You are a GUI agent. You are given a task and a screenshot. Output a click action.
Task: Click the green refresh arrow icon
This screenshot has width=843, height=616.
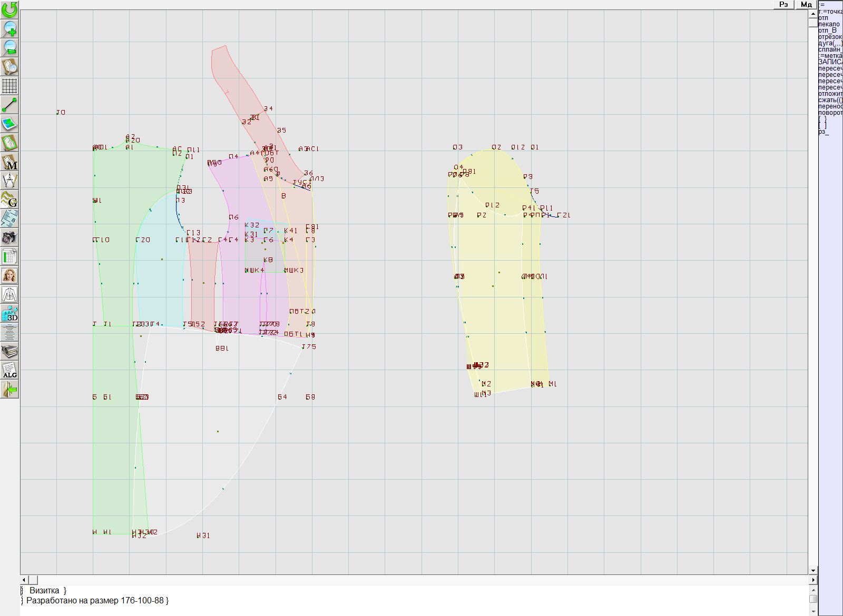click(x=9, y=9)
